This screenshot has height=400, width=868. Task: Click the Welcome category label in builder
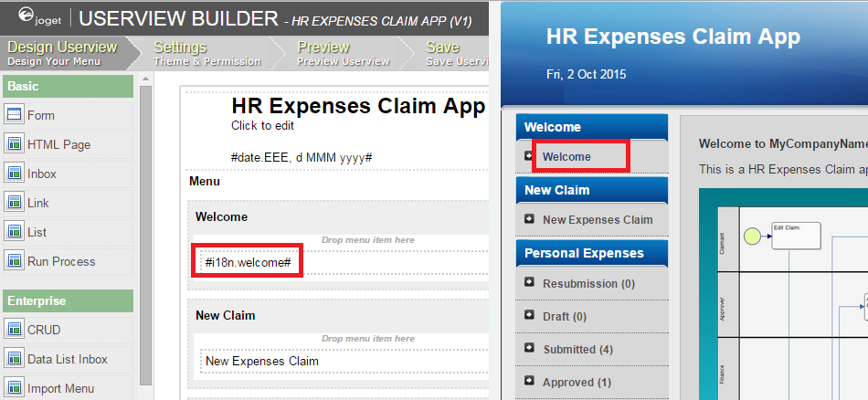221,216
